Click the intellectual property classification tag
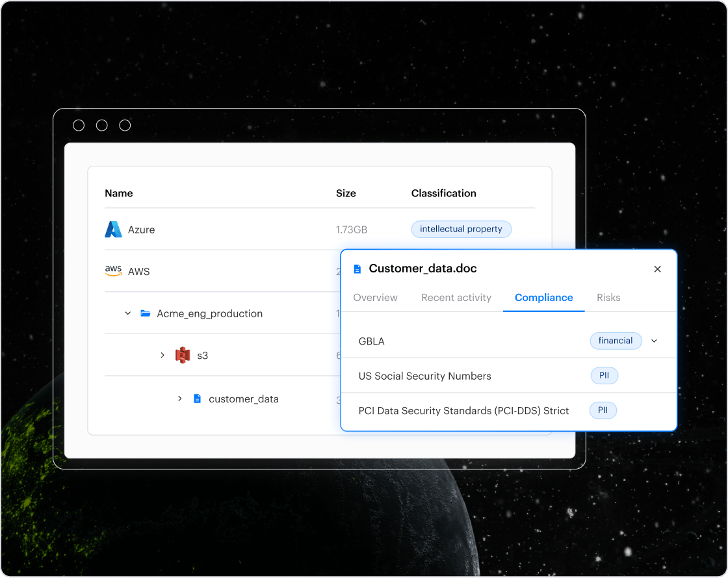 pos(461,229)
